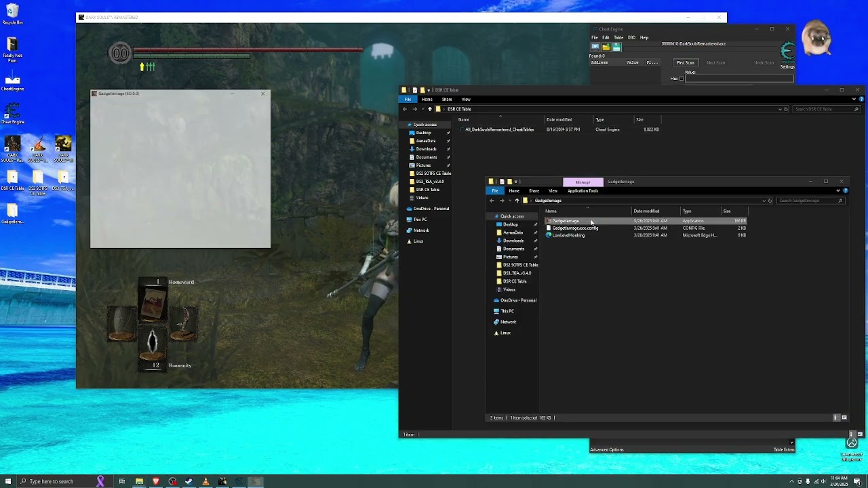This screenshot has height=488, width=868.
Task: Sort by Date modified in GadgetIemage window
Action: (646, 211)
